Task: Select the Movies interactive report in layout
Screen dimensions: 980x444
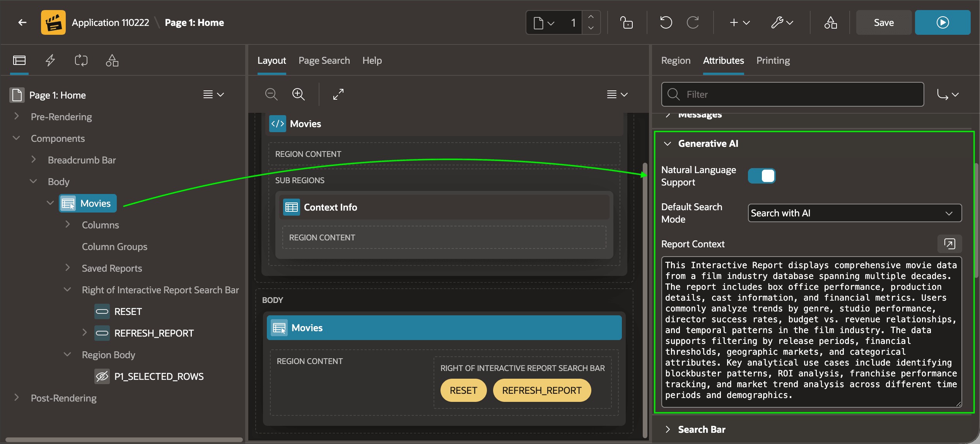Action: pos(444,328)
